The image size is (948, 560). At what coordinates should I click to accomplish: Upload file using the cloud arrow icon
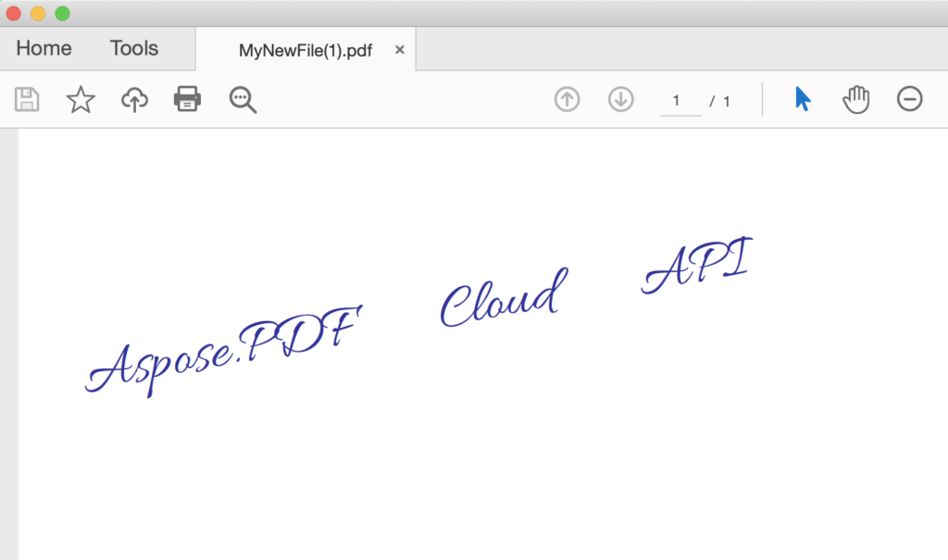click(134, 99)
